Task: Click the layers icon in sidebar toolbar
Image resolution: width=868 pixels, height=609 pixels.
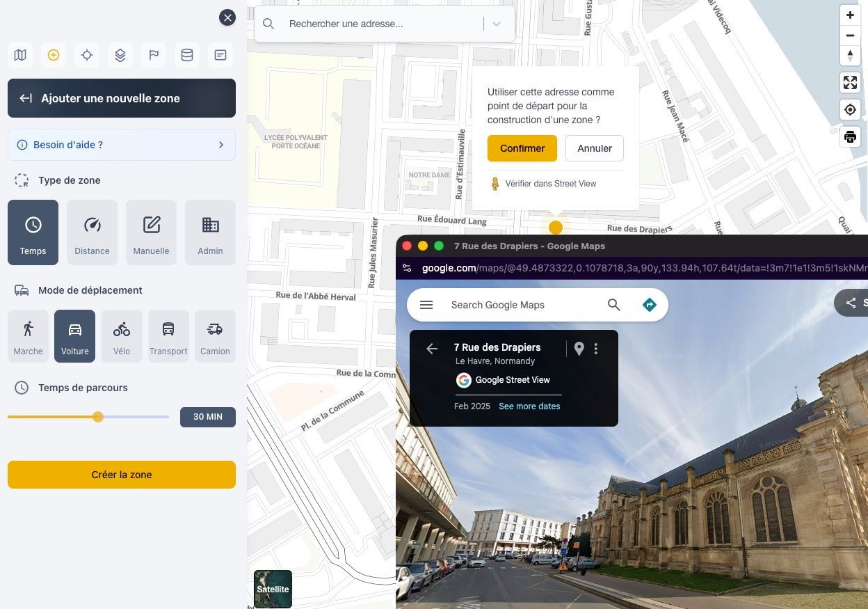Action: click(120, 55)
